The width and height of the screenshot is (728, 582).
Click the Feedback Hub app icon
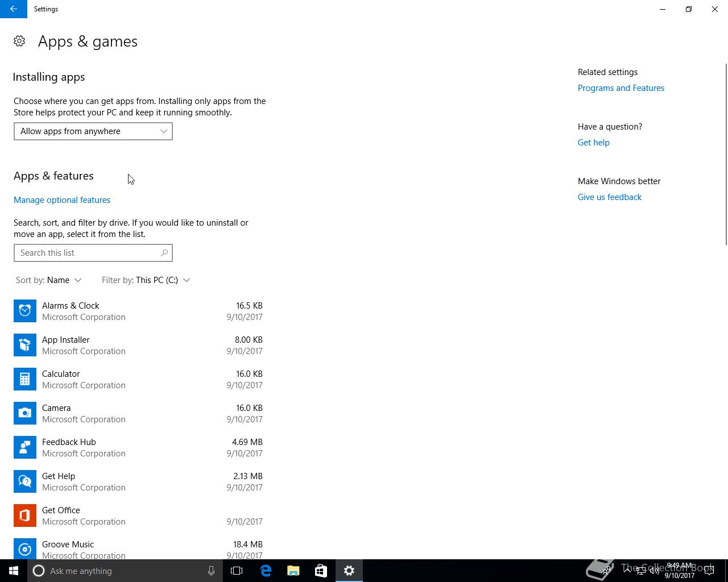[25, 447]
